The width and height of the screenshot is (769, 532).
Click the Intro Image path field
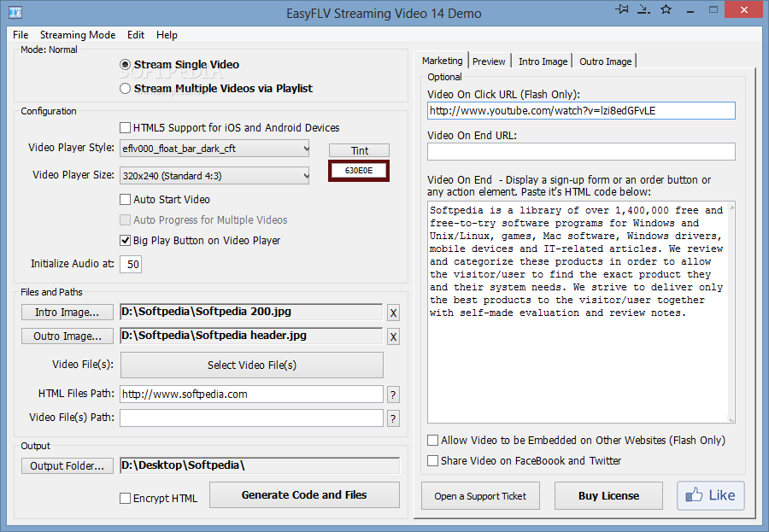click(x=251, y=312)
